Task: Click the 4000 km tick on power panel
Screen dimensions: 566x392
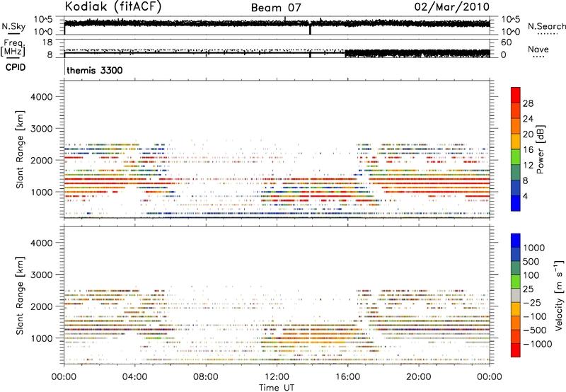Action: (x=42, y=97)
